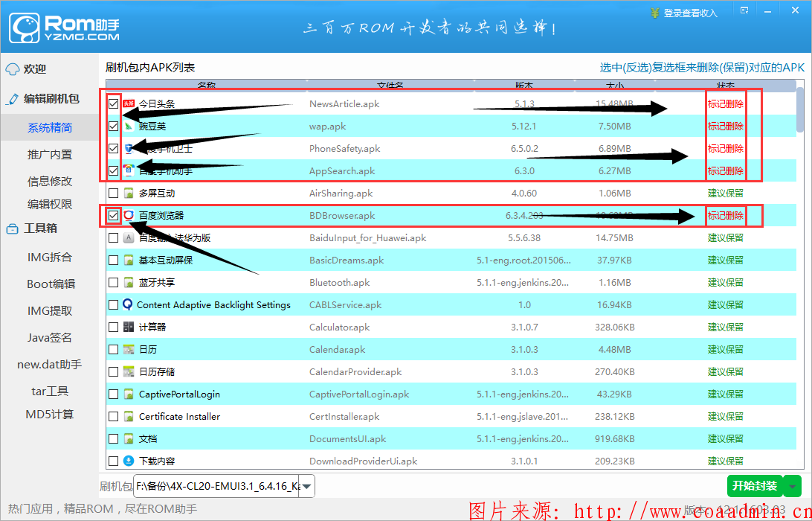Check the 计算器 checkbox
The height and width of the screenshot is (521, 812).
click(114, 327)
